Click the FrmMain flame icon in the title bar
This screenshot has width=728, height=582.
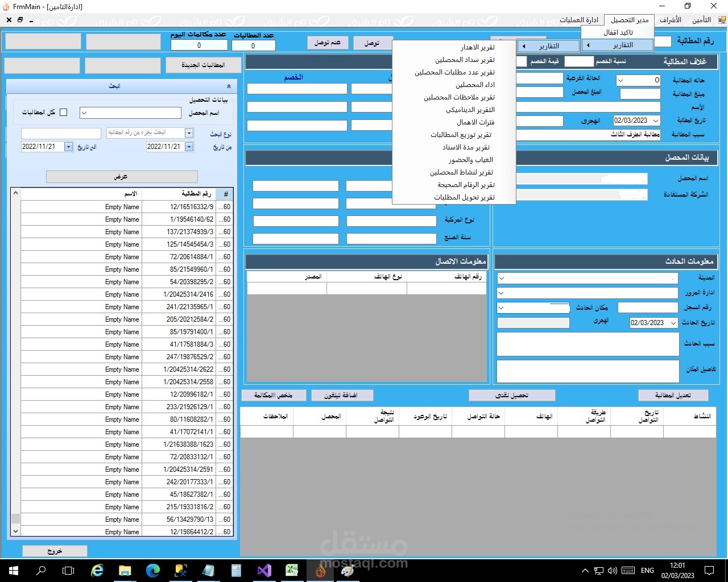point(6,7)
